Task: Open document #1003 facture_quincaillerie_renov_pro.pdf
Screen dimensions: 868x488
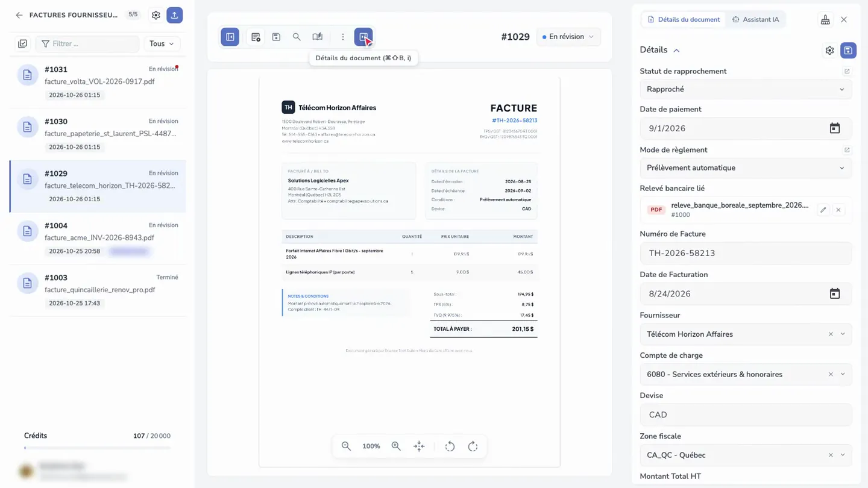Action: coord(98,290)
